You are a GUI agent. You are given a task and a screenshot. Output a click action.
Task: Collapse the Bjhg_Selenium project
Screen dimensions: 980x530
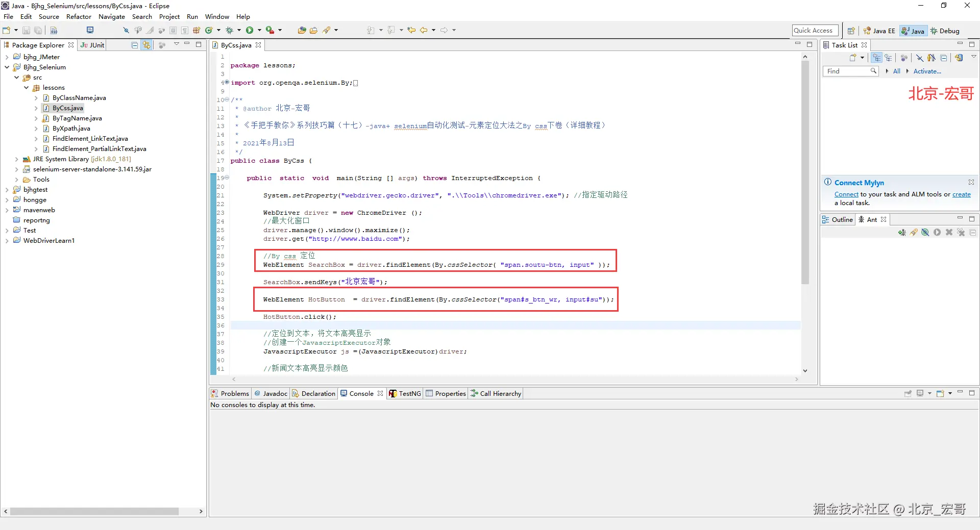7,67
